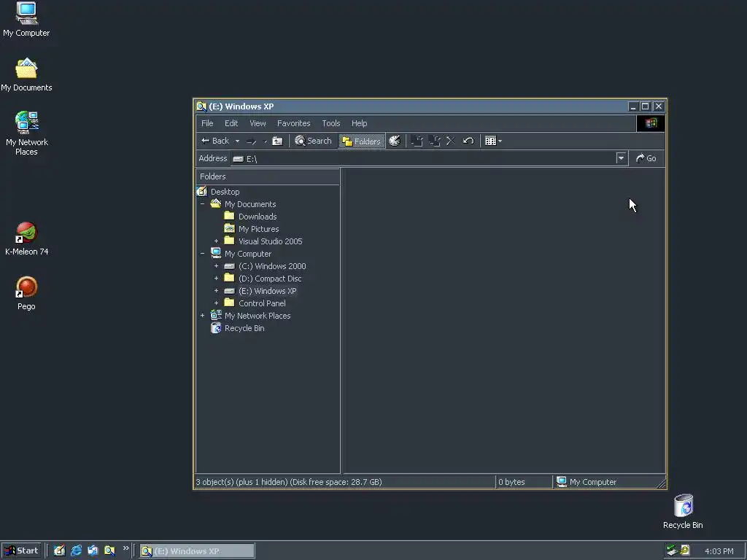The height and width of the screenshot is (560, 747).
Task: Select (C:) Windows 2000 drive
Action: [x=272, y=266]
